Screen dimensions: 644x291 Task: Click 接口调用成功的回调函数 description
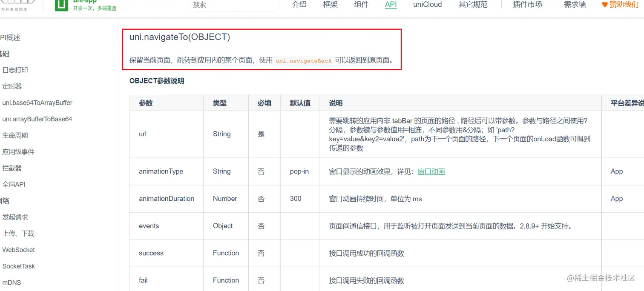pyautogui.click(x=366, y=253)
